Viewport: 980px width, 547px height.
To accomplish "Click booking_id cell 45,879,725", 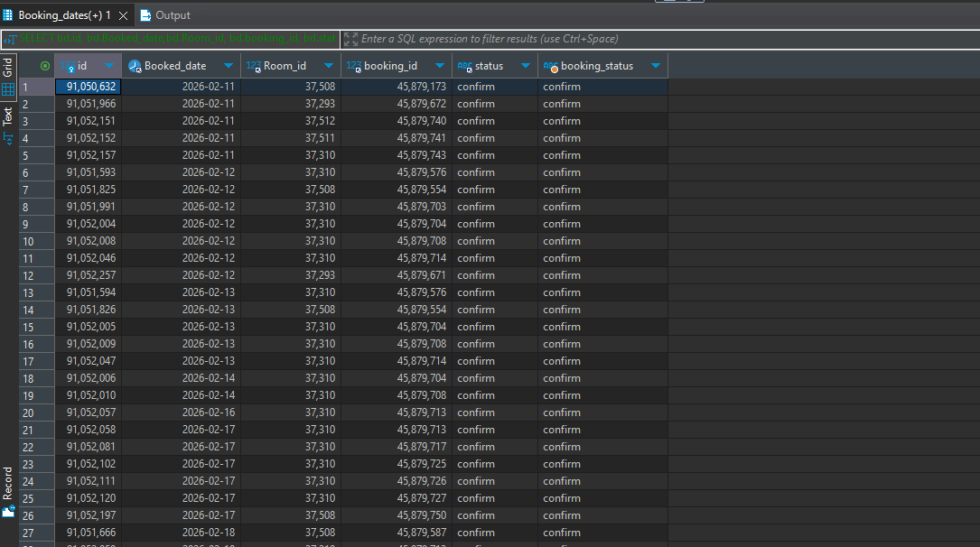I will point(397,464).
